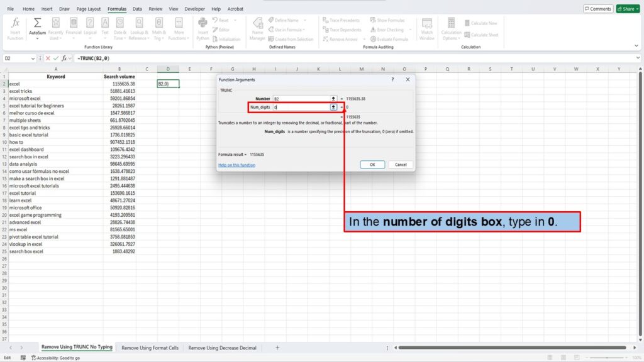Click the Insert Function fx icon
The image size is (644, 362).
tap(15, 23)
